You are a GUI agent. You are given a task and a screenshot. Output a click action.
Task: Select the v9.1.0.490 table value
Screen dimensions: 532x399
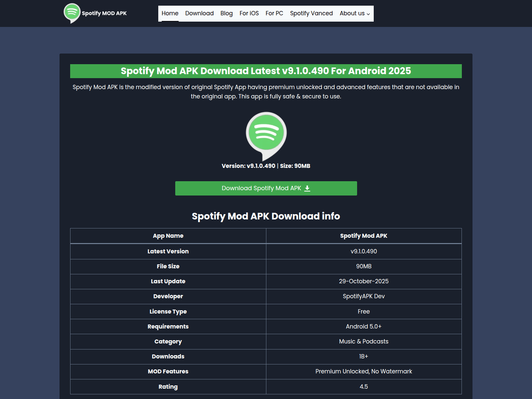click(x=364, y=251)
